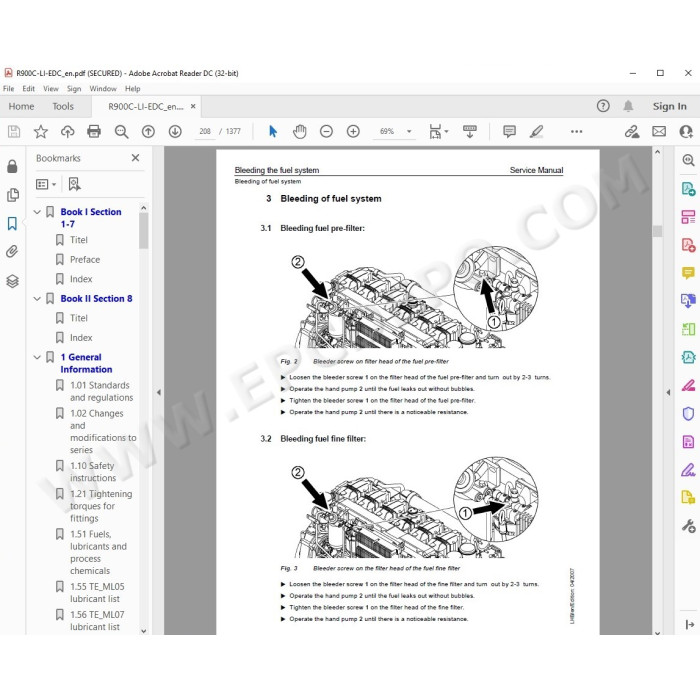The image size is (700, 700).
Task: Open the Export PDF tool in sidebar
Action: (688, 189)
